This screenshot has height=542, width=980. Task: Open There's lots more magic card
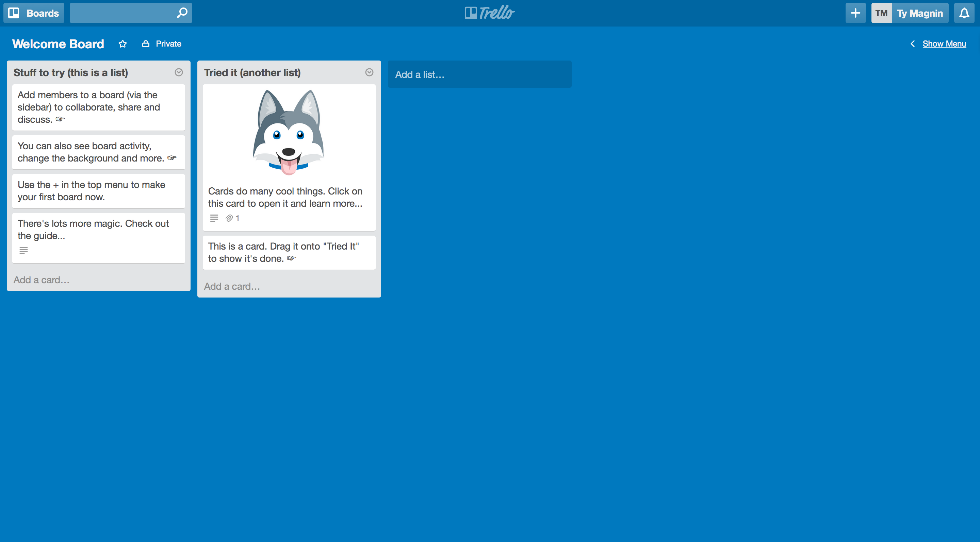(99, 238)
